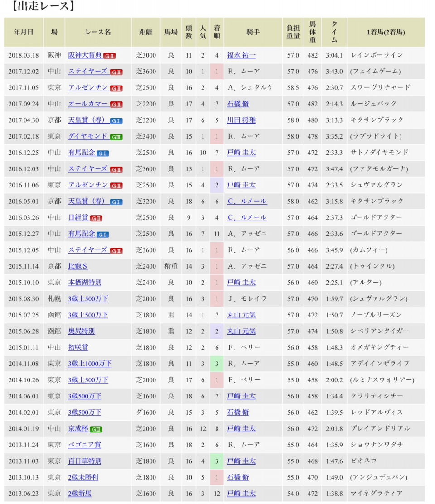
Task: Select the jockey name J.モレイラ
Action: click(x=247, y=298)
